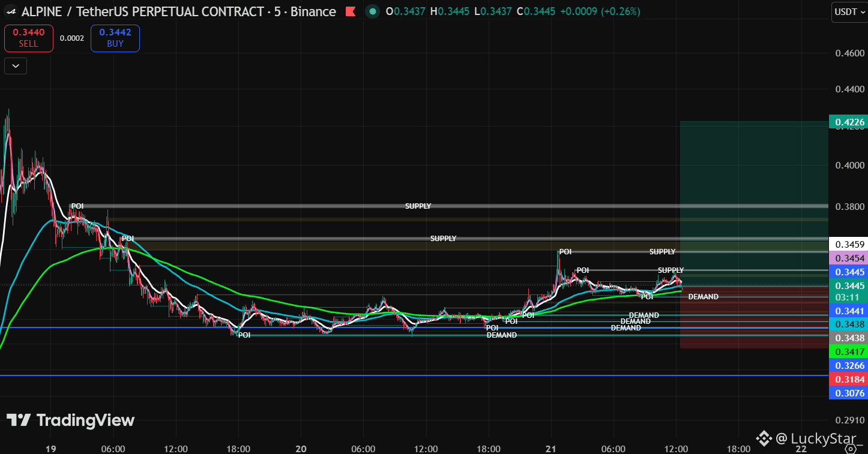868x454 pixels.
Task: Click the dark green 0.4226 price label
Action: pos(848,122)
